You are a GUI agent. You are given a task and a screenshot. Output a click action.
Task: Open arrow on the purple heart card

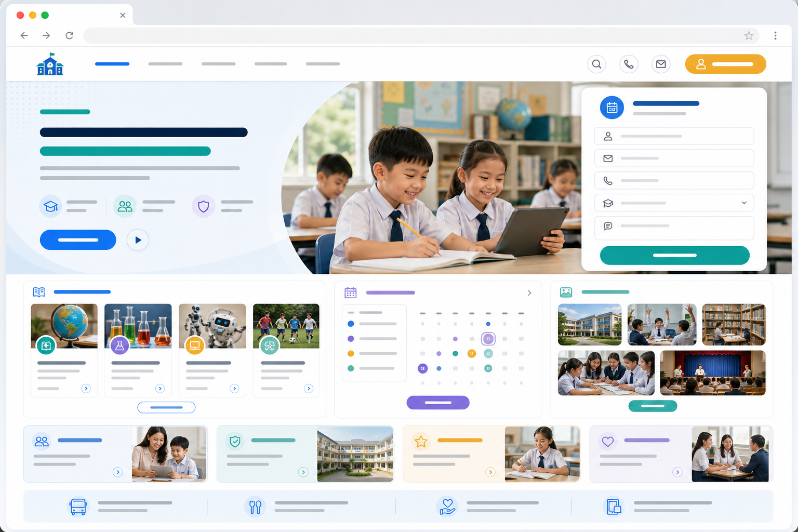pos(677,472)
